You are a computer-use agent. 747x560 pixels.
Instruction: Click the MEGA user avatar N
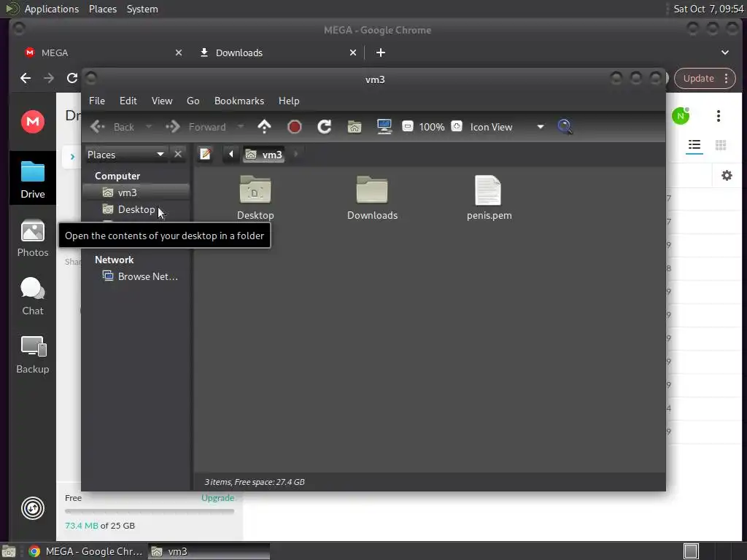click(681, 116)
